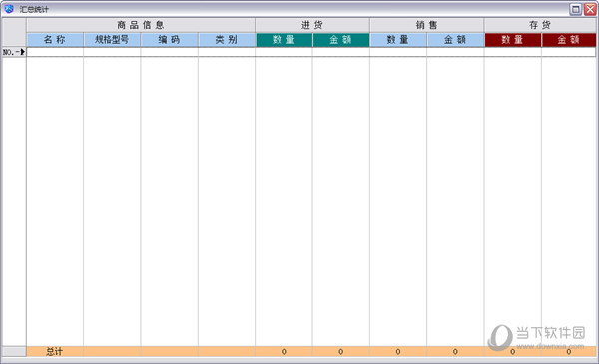Click the first row 类别 cell
This screenshot has height=364, width=599.
pos(227,52)
